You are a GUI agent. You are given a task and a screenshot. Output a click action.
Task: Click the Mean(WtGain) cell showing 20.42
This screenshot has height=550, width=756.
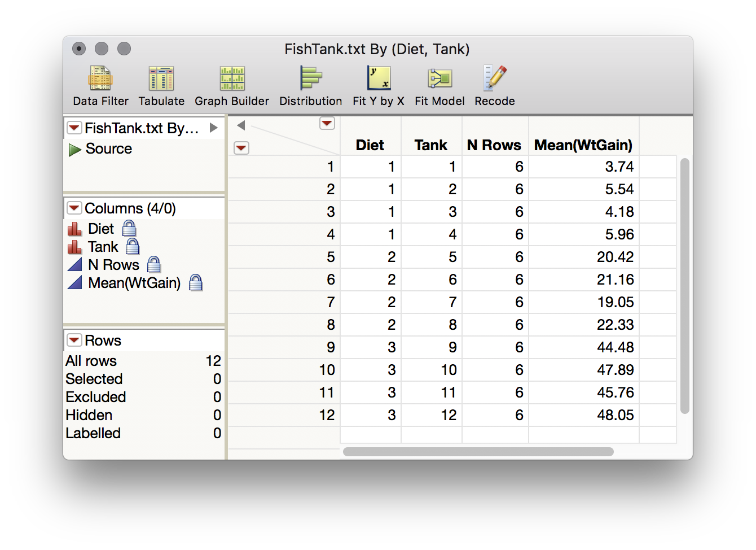pos(584,257)
